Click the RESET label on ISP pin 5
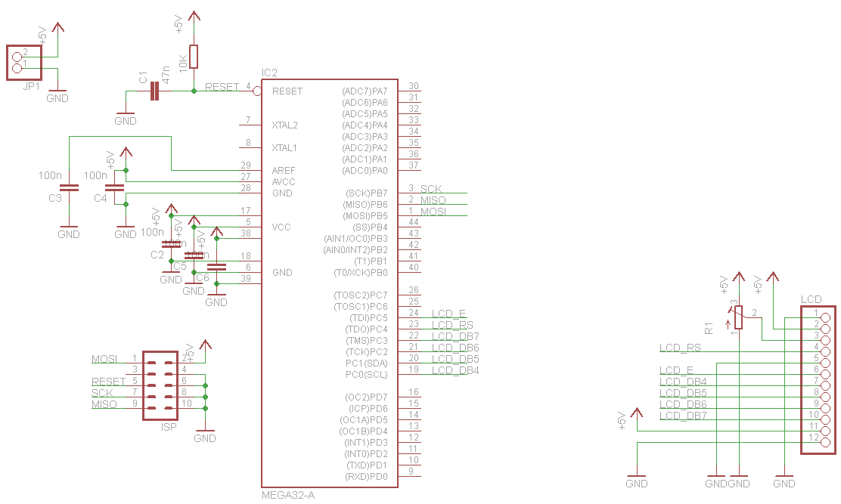 click(x=108, y=381)
